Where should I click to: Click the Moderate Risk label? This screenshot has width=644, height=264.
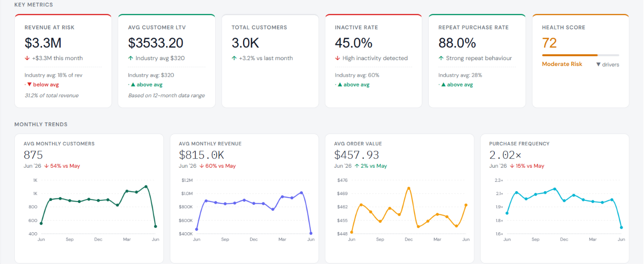pyautogui.click(x=562, y=64)
